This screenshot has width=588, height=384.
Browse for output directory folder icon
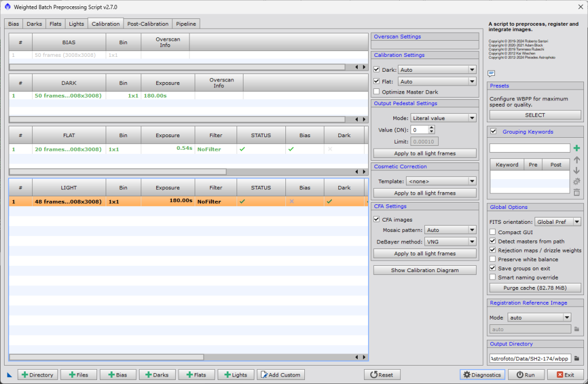577,358
